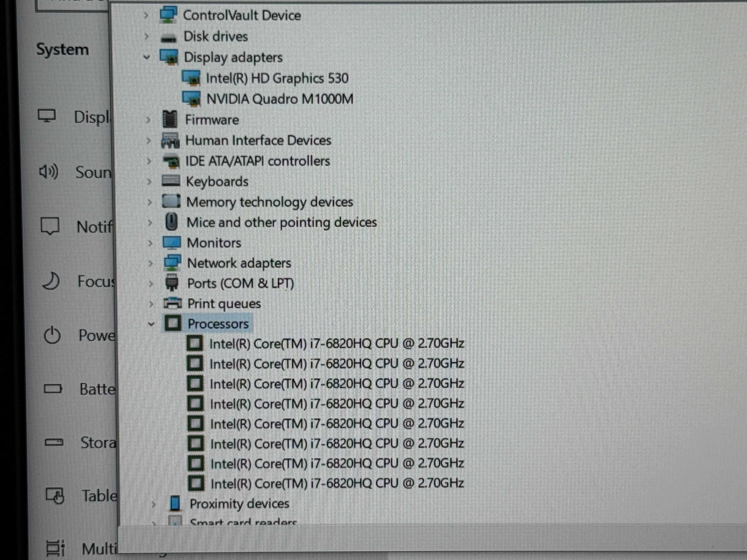Open Sound page in Settings sidebar
Viewport: 747px width, 560px height.
click(x=93, y=172)
